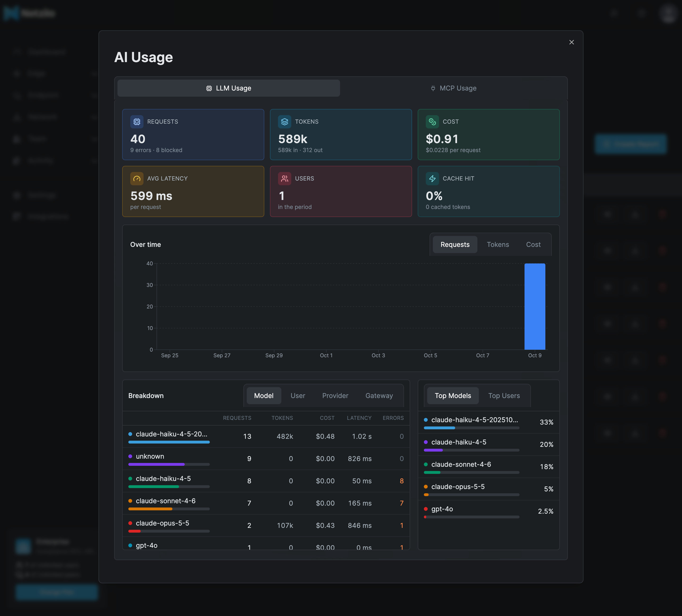682x616 pixels.
Task: Select the Top Models tab
Action: [x=453, y=396]
